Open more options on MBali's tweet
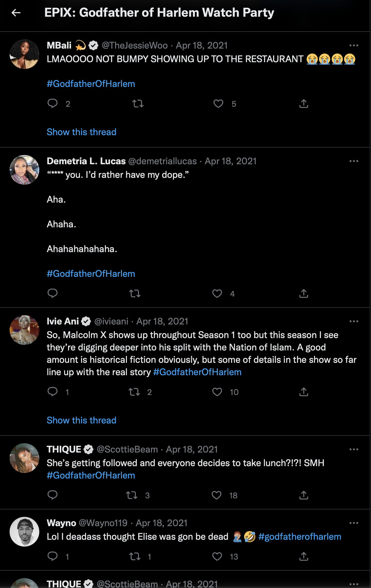The width and height of the screenshot is (371, 588). 353,45
